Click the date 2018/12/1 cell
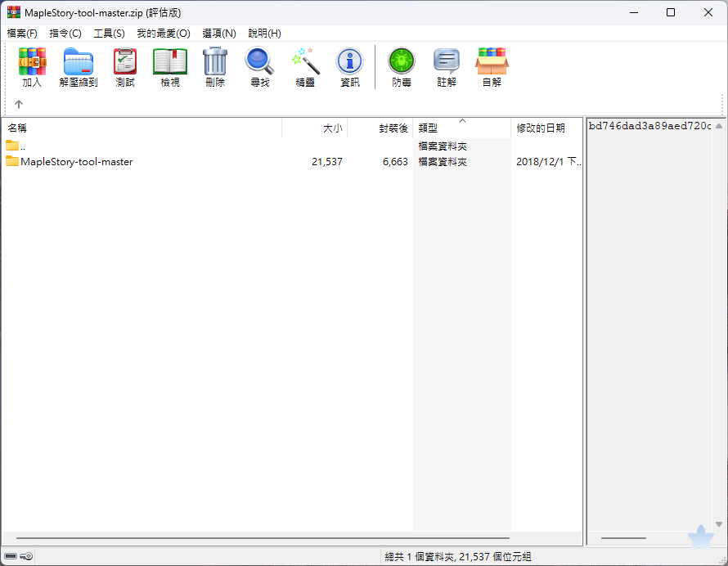This screenshot has width=728, height=566. pos(548,162)
